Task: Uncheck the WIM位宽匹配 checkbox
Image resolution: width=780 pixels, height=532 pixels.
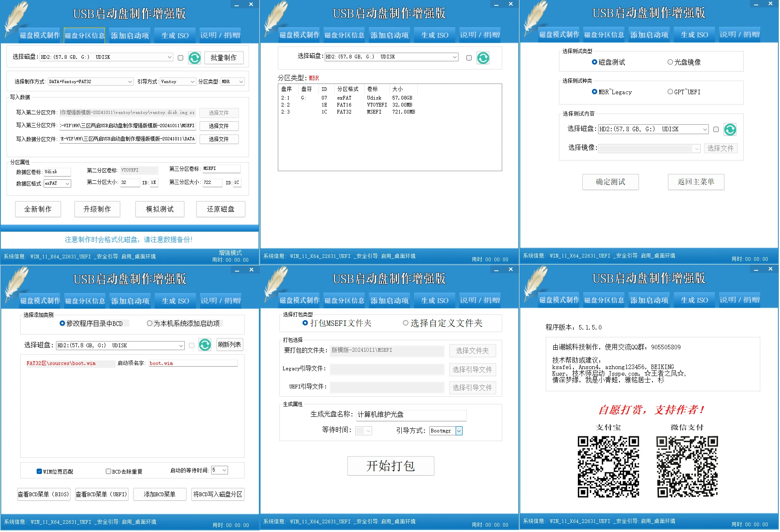Action: 39,471
